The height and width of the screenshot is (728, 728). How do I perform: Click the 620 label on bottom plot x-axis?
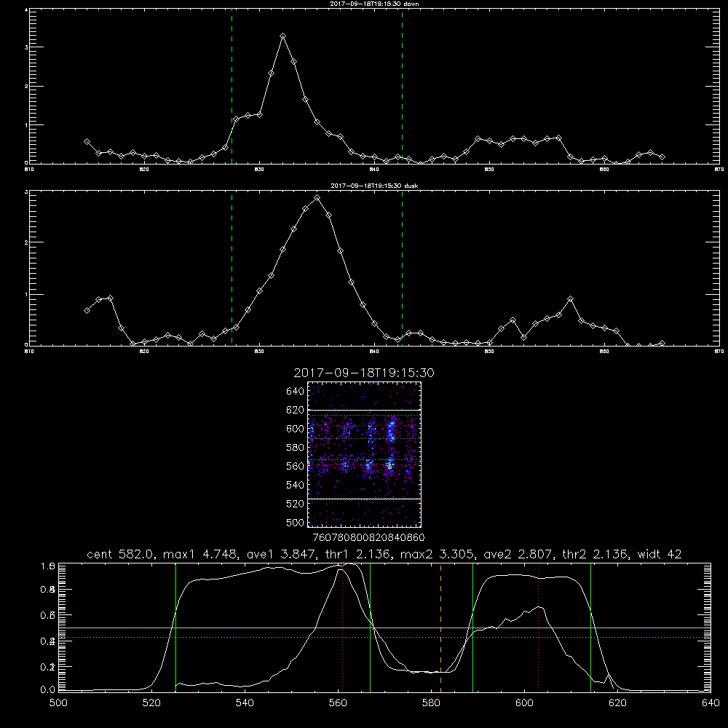(617, 703)
